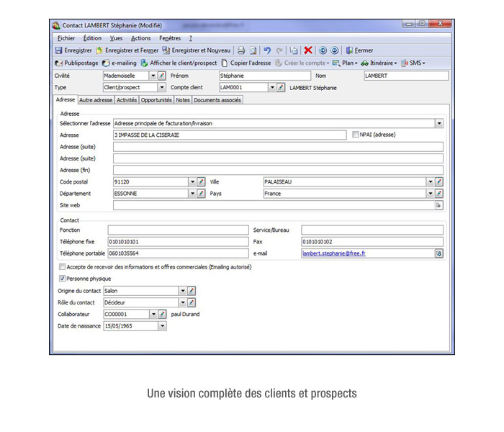Screen dimensions: 504x432
Task: Open the Actions menu
Action: click(x=140, y=37)
